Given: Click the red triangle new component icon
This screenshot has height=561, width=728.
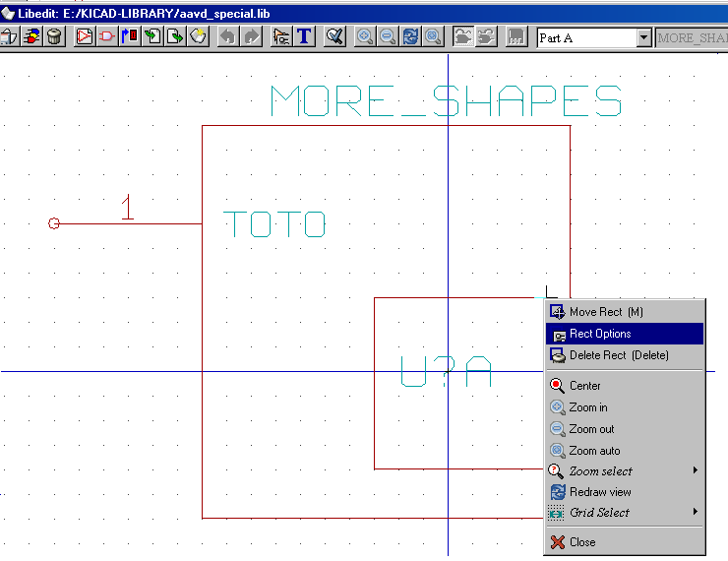Looking at the screenshot, I should (85, 37).
